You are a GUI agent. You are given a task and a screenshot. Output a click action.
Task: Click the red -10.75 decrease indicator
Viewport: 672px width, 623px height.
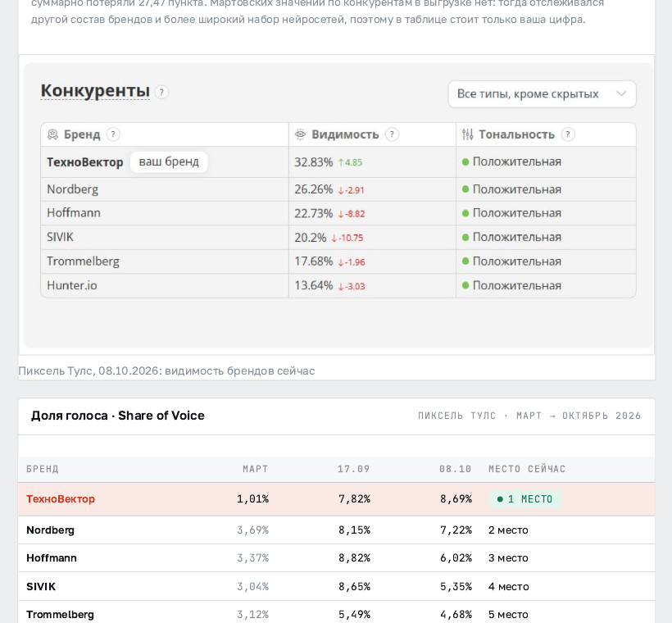tap(347, 238)
